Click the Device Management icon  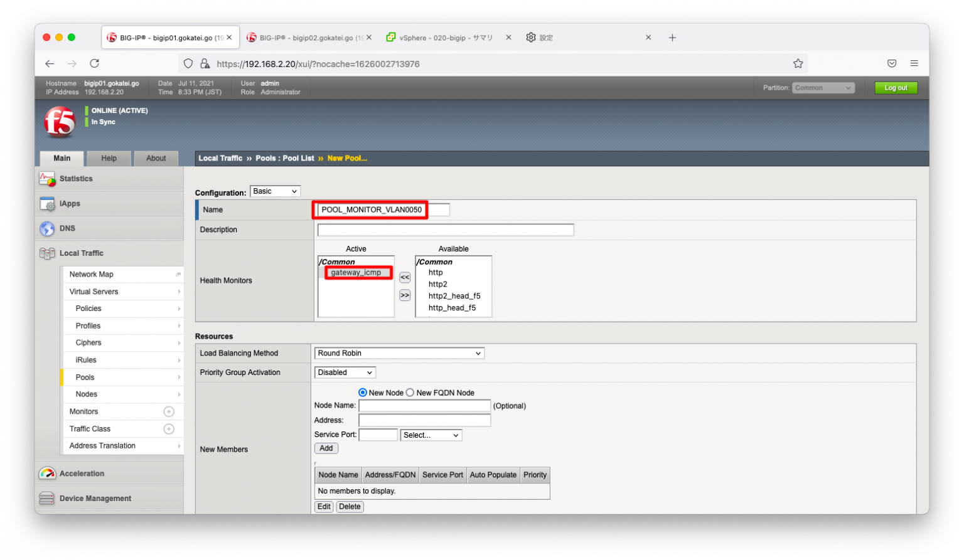click(47, 499)
